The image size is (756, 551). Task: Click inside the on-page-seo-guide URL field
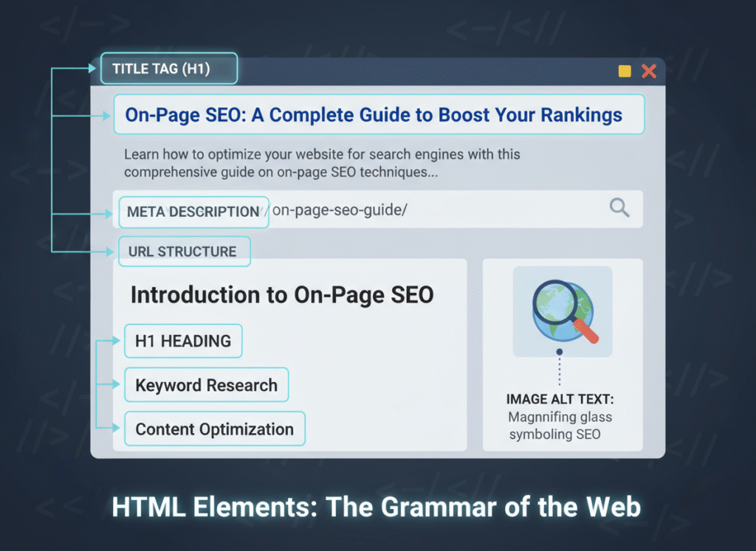coord(340,209)
